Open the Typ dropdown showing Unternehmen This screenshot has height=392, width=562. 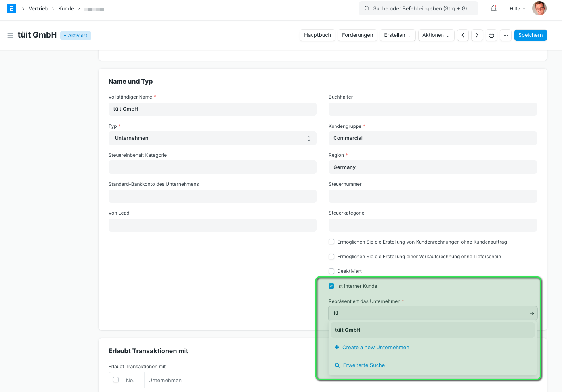click(x=212, y=138)
